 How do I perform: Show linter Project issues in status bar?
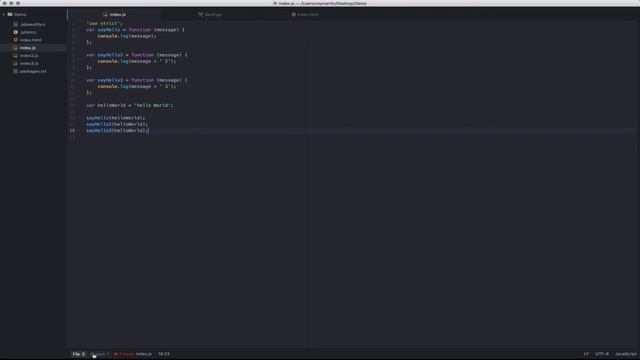[x=100, y=354]
